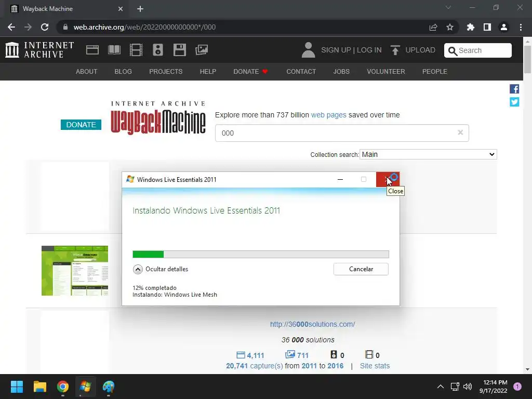Open the CONTACT menu item

[301, 72]
